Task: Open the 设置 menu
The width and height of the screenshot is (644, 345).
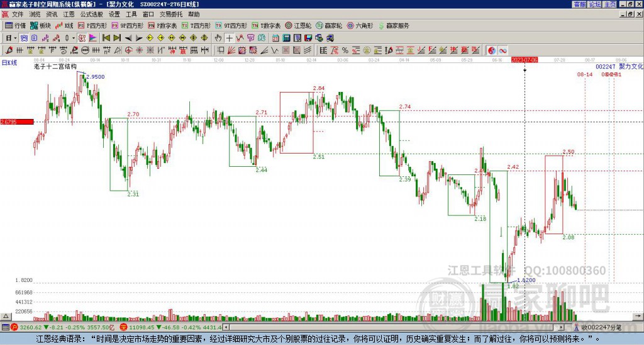Action: point(114,14)
